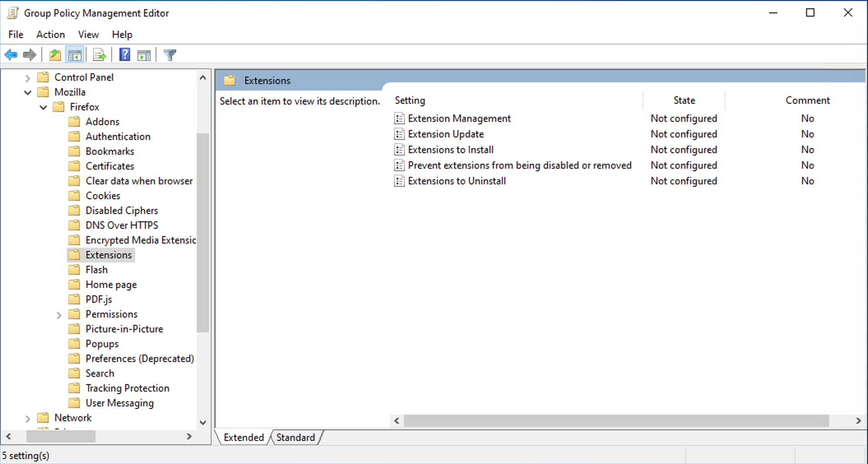Click the Up one level folder icon
The image size is (868, 464).
click(x=55, y=55)
